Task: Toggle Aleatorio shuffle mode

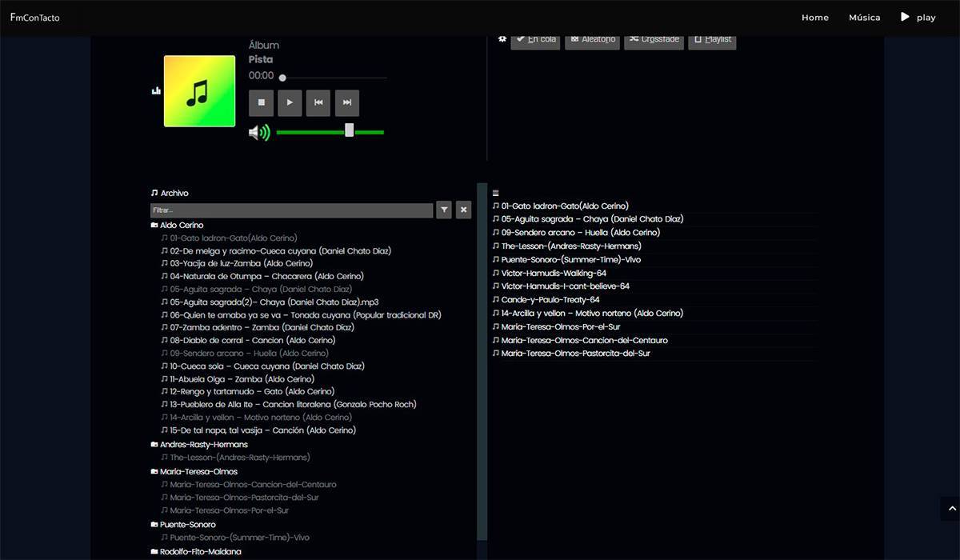Action: [x=592, y=39]
